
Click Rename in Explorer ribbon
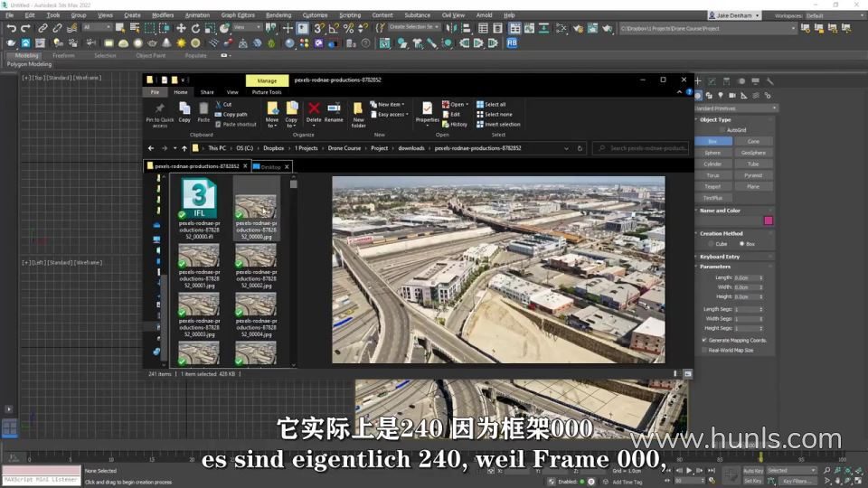(x=334, y=112)
